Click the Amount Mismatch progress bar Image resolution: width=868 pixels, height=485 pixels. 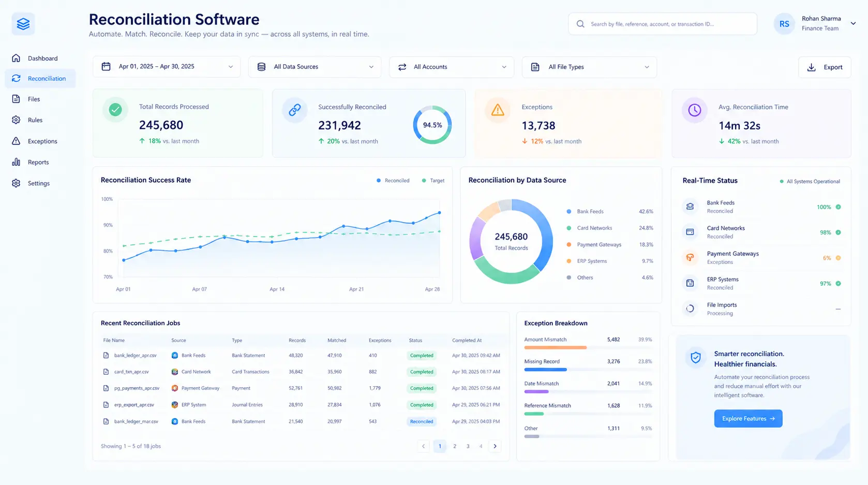[x=588, y=348]
